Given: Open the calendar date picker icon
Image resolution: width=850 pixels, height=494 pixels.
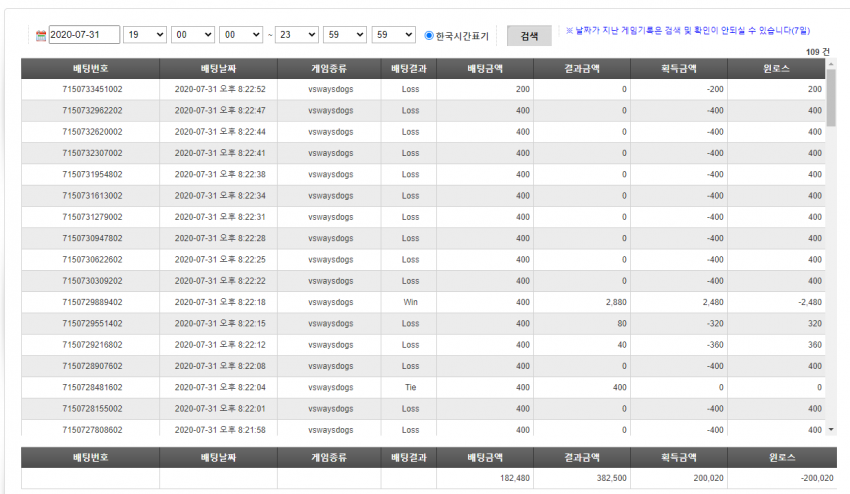Looking at the screenshot, I should point(41,36).
